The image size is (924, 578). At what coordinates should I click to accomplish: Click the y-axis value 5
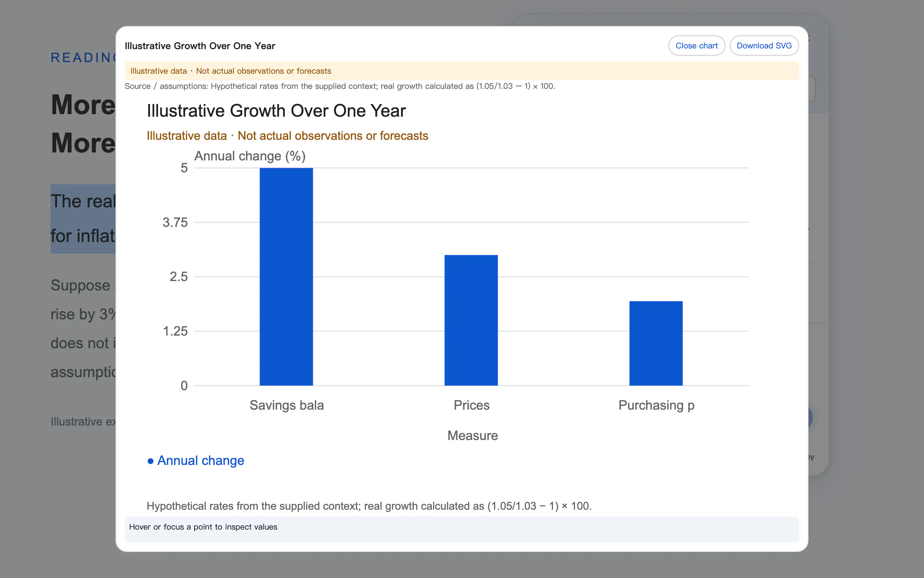tap(184, 168)
